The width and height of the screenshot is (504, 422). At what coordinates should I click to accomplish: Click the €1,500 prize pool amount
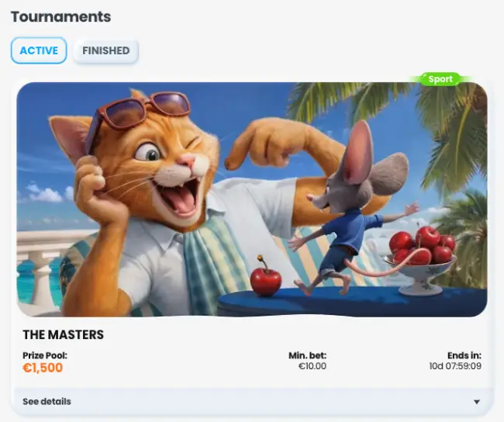pos(43,368)
